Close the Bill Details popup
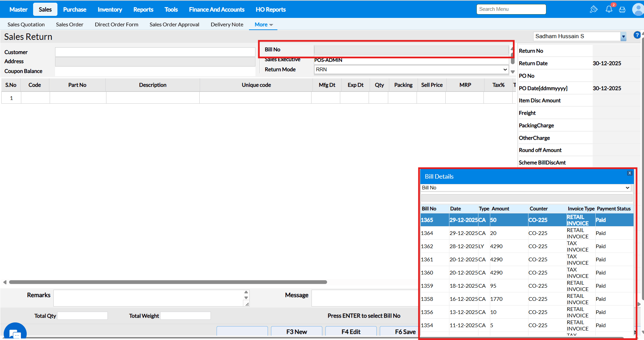The image size is (644, 340). coord(629,173)
